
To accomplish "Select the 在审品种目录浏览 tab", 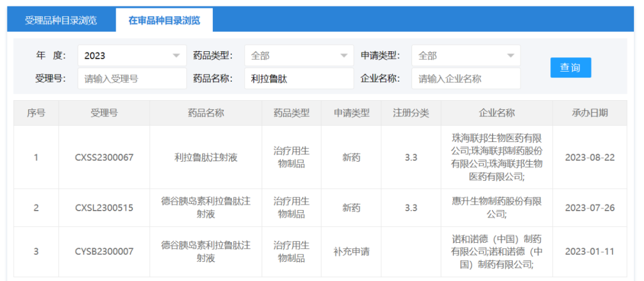I will (164, 20).
